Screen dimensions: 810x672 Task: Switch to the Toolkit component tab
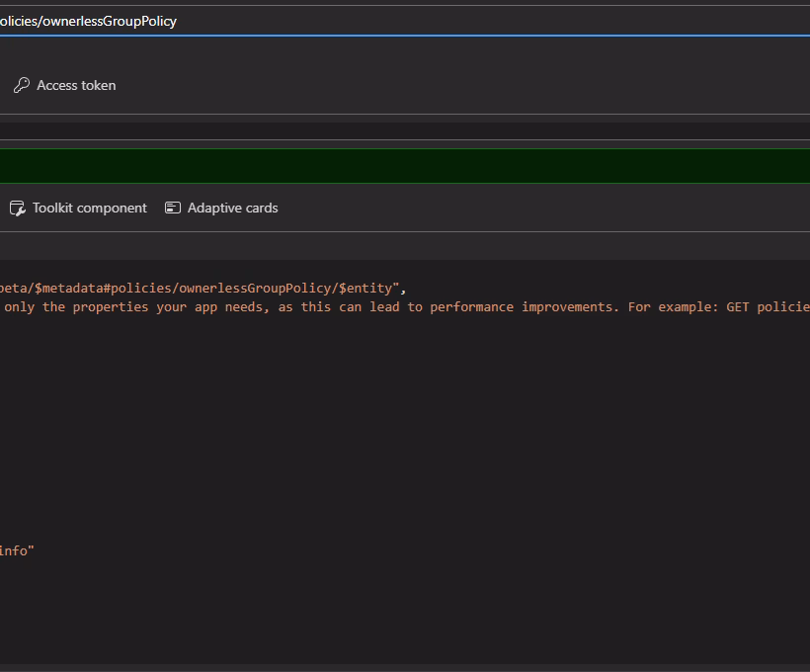[x=89, y=209]
